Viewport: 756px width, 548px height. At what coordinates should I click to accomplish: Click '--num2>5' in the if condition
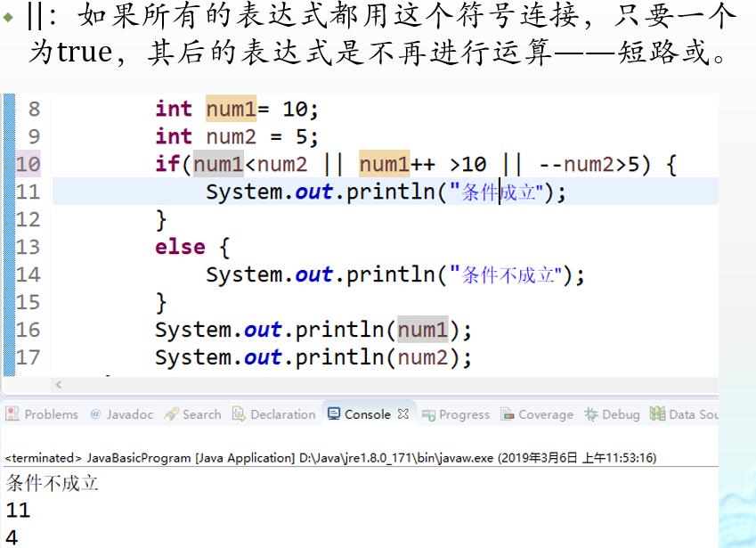click(589, 165)
